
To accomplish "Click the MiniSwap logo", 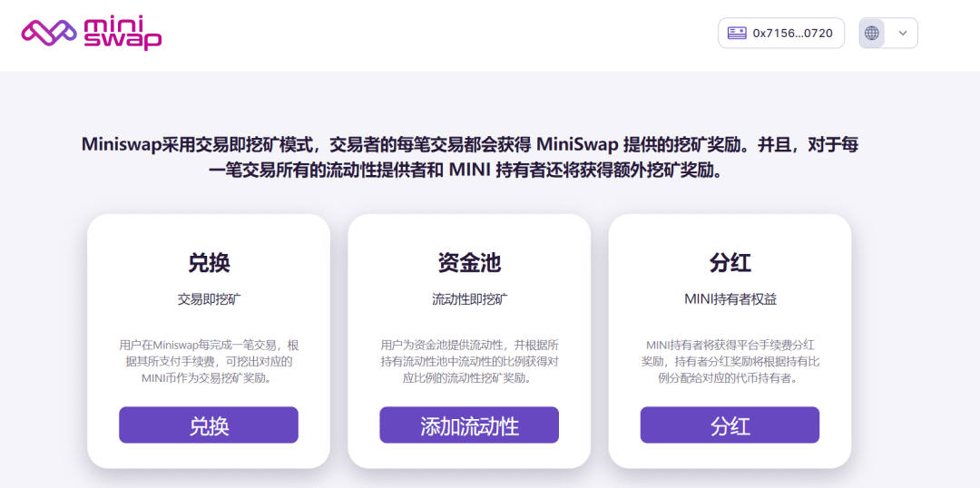I will pos(92,34).
